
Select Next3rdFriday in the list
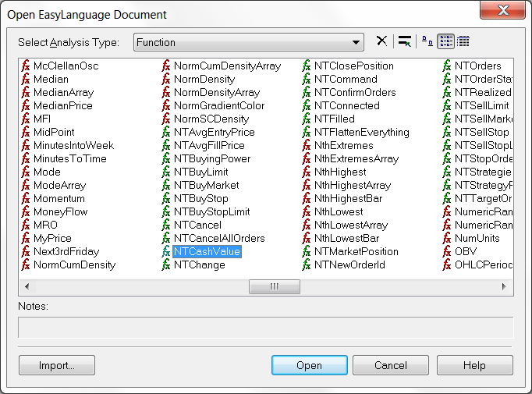(x=66, y=251)
